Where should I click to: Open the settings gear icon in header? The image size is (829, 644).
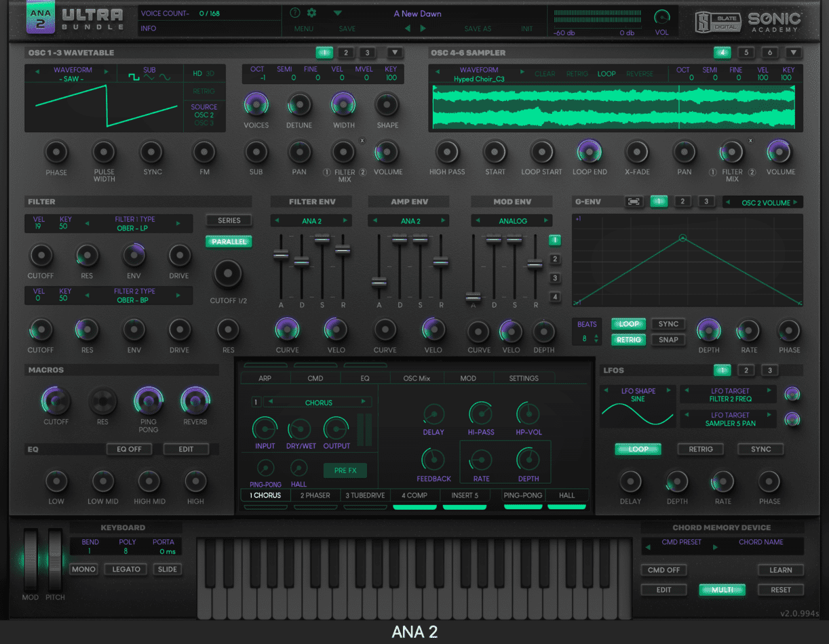(312, 13)
